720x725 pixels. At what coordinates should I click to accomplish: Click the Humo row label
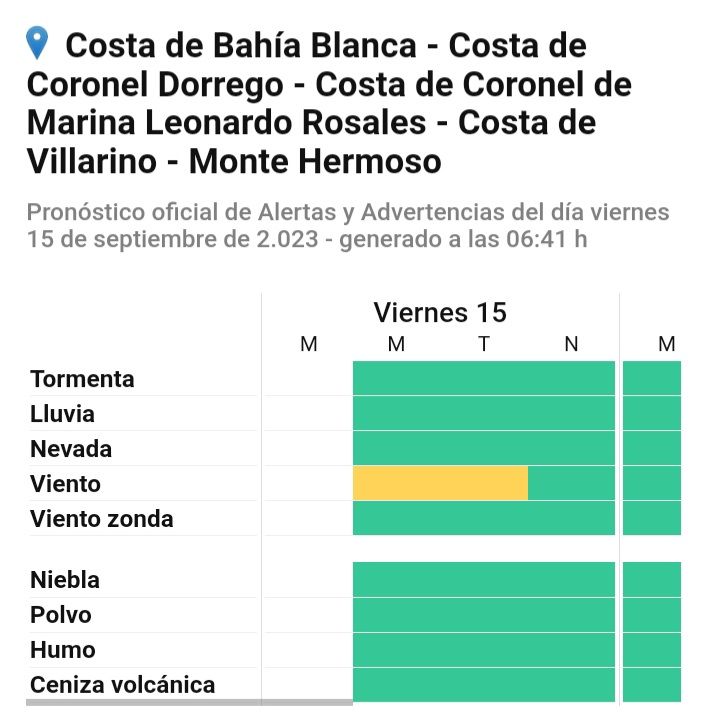[62, 650]
